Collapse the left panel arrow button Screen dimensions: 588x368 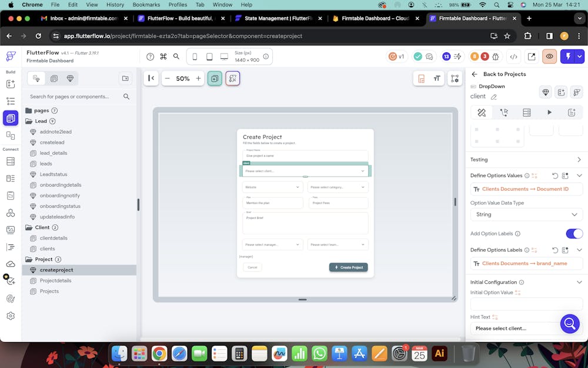tap(151, 78)
